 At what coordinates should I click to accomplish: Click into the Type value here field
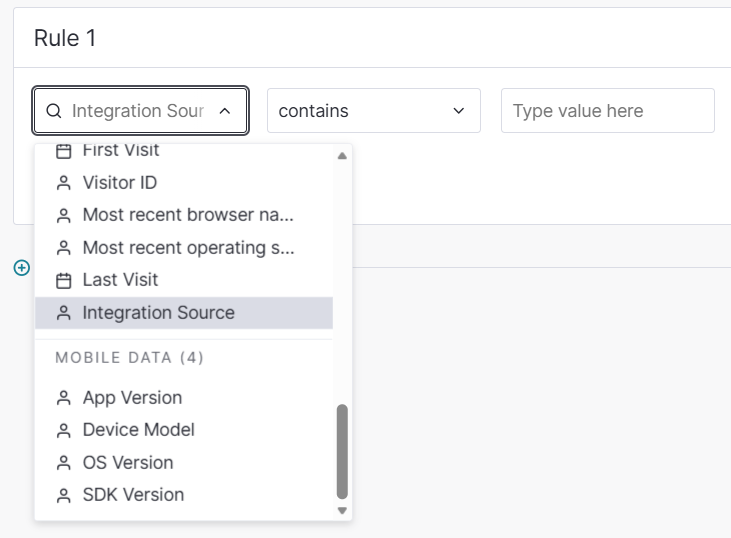(607, 110)
